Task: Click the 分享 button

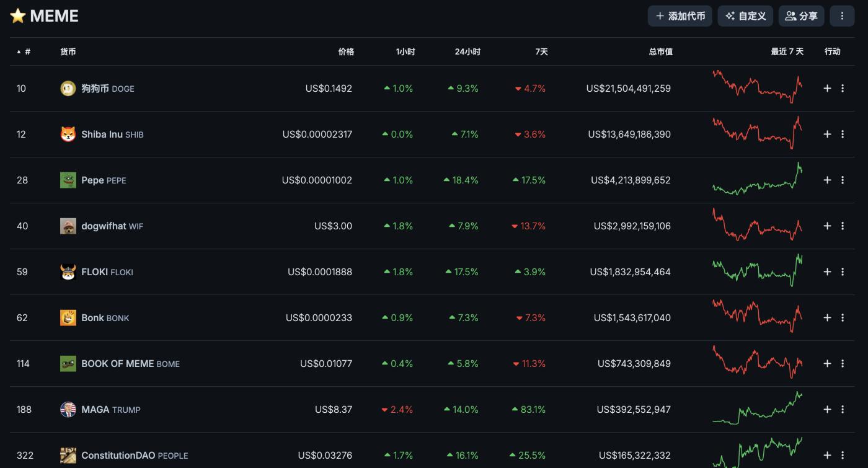Action: [x=801, y=16]
